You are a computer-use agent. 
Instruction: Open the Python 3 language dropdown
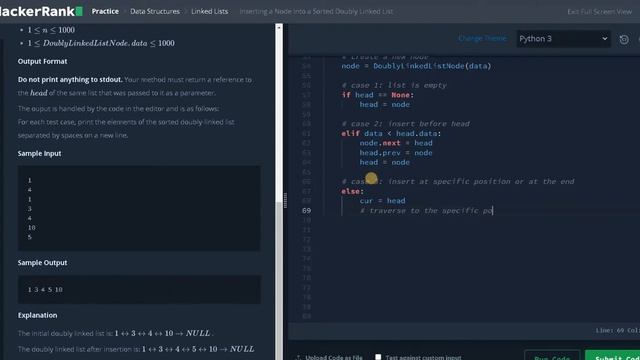click(x=563, y=39)
